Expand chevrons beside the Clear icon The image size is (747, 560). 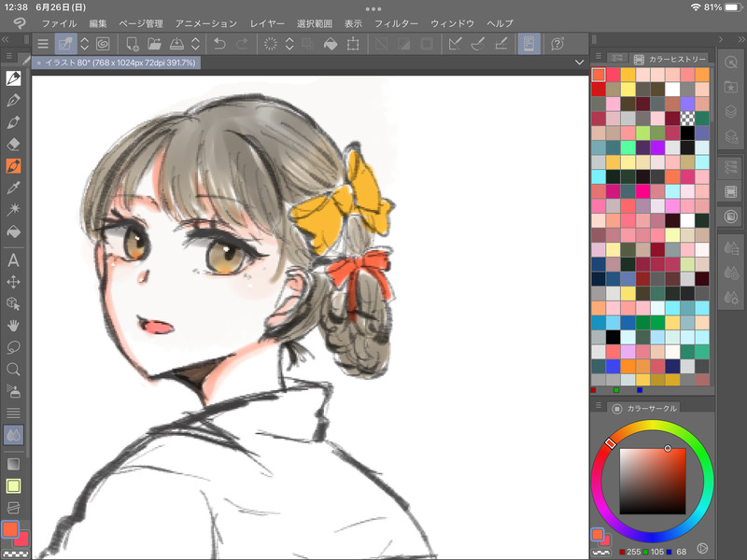tap(289, 44)
